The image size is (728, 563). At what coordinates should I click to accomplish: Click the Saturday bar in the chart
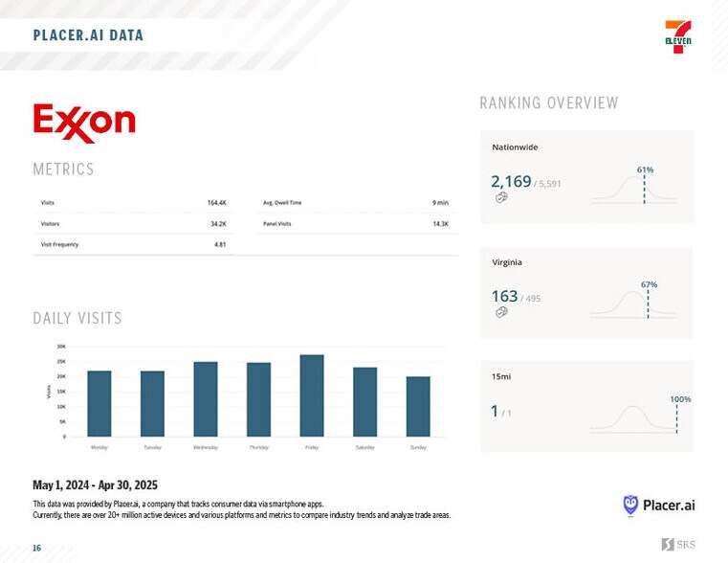click(364, 402)
